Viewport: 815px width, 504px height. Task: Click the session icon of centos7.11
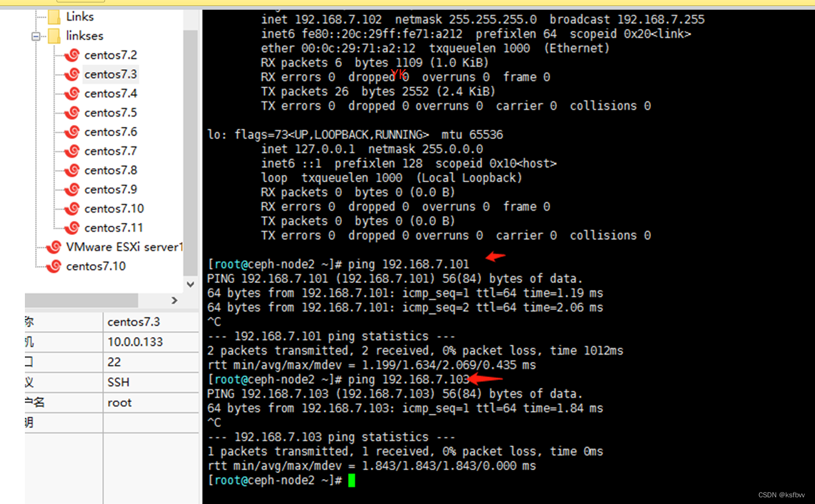pyautogui.click(x=72, y=228)
